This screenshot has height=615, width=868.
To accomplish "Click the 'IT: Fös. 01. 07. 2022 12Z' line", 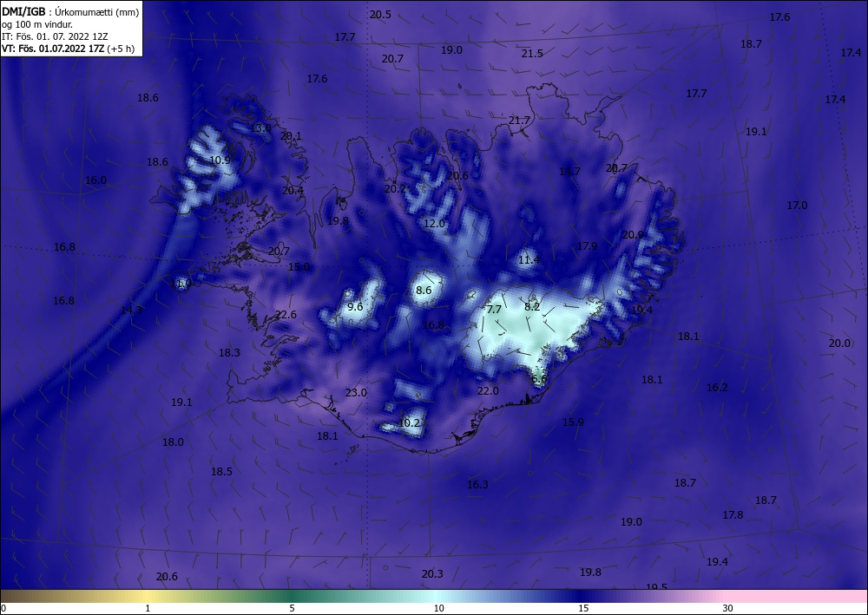I will point(55,36).
